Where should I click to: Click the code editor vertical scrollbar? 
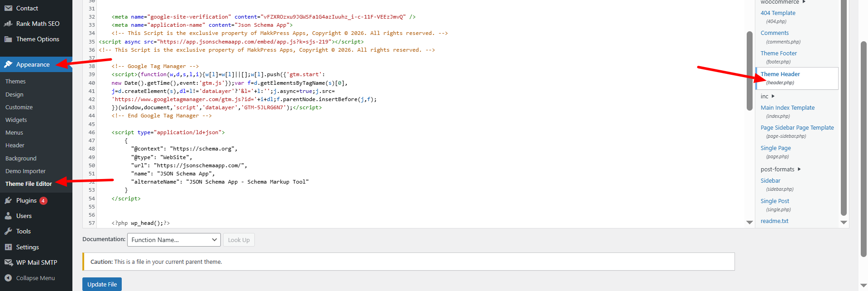pos(749,70)
